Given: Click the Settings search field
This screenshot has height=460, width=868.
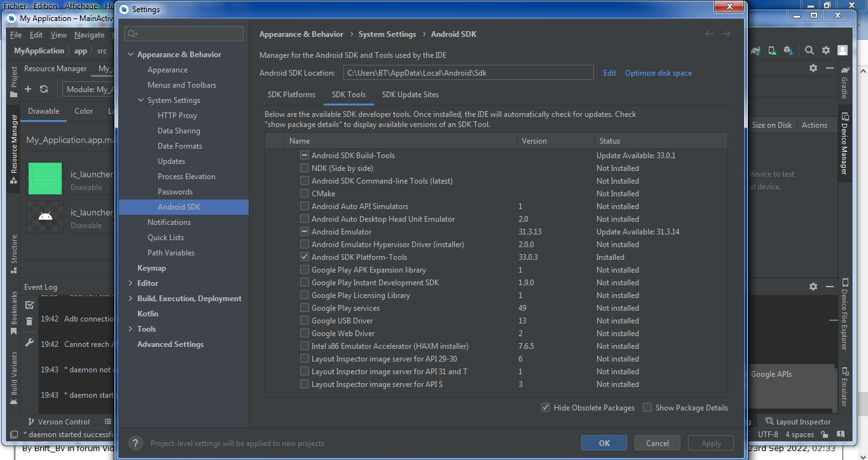Looking at the screenshot, I should [x=184, y=34].
